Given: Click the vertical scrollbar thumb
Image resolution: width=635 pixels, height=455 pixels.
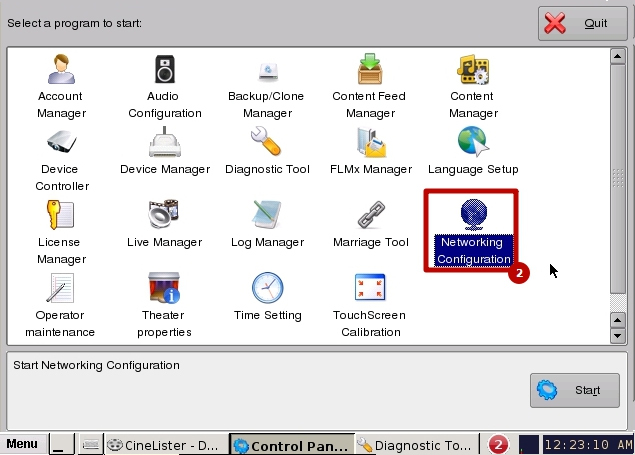Looking at the screenshot, I should (x=618, y=179).
